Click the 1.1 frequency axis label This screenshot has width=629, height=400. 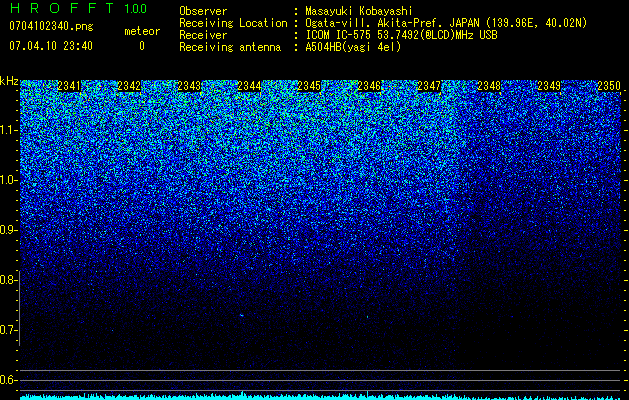pyautogui.click(x=8, y=130)
